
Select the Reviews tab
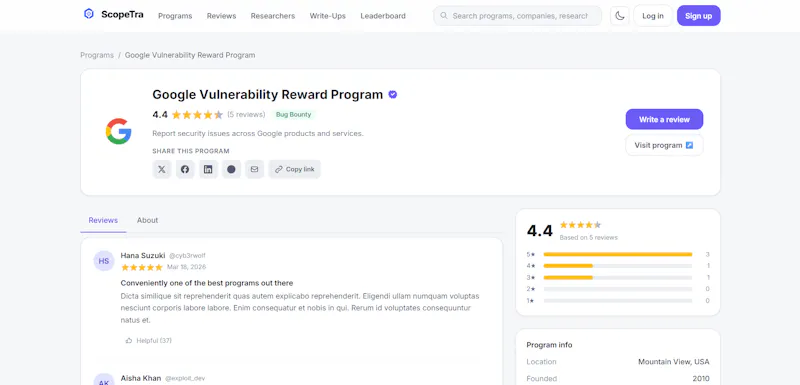tap(103, 220)
